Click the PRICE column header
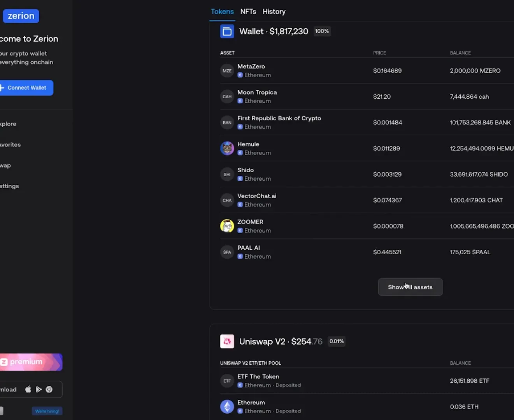Screen dimensions: 514x420 coord(379,53)
